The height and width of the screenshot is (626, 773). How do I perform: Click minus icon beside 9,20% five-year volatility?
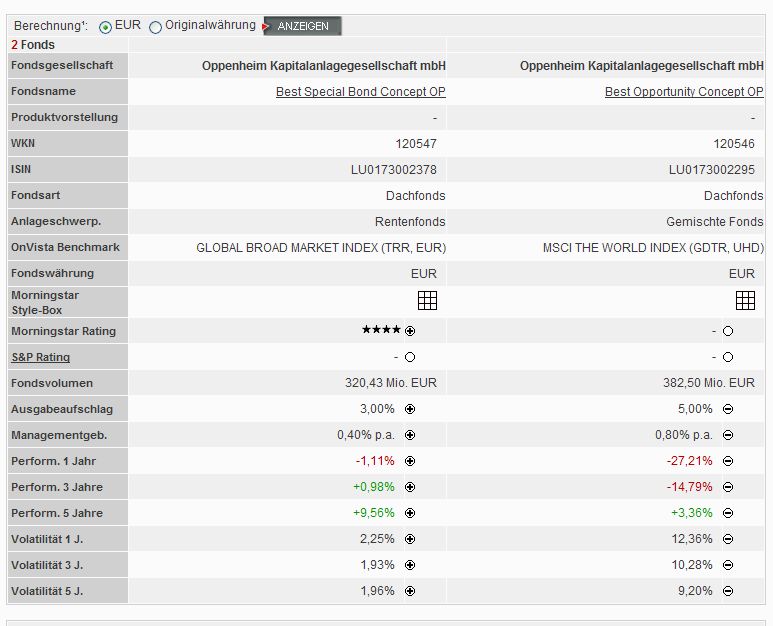(x=728, y=591)
